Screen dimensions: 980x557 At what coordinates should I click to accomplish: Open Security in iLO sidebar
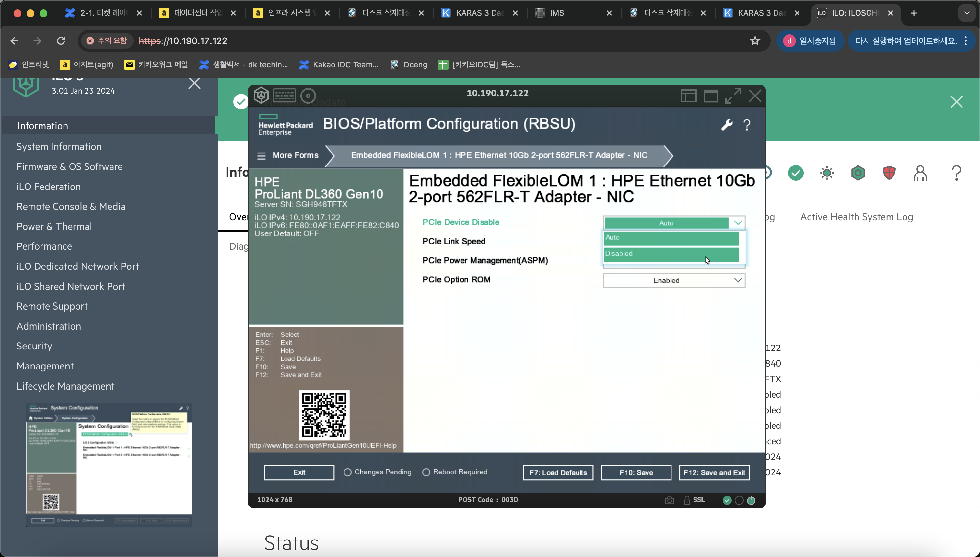[x=34, y=346]
